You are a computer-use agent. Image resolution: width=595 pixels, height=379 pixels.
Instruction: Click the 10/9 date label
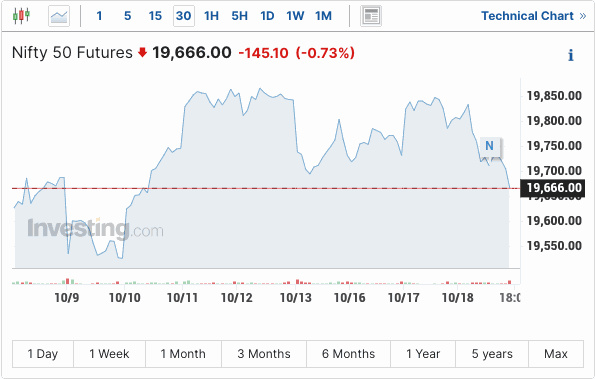pyautogui.click(x=67, y=297)
